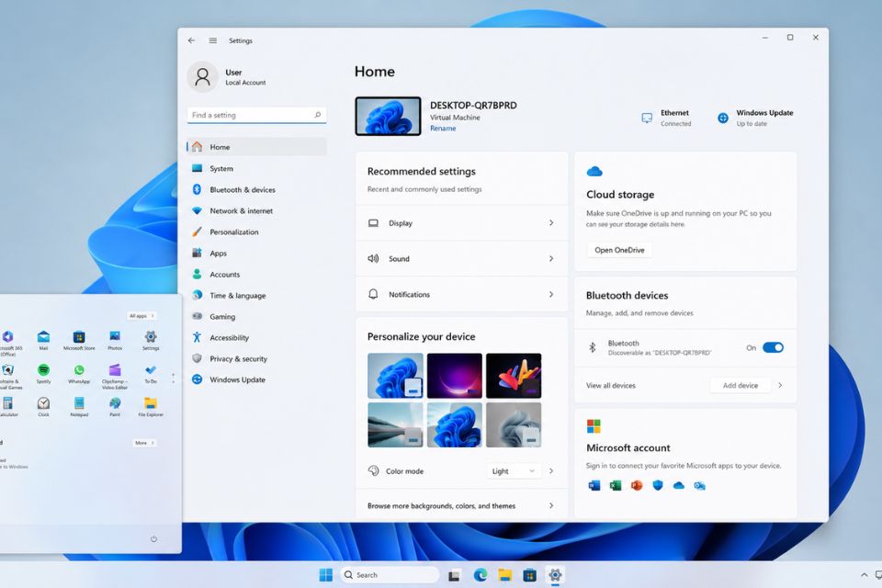Click the Rename link under device name

coord(443,129)
